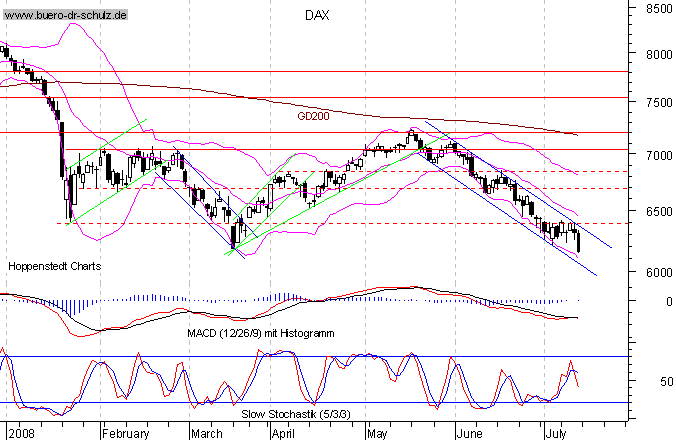The height and width of the screenshot is (440, 676).
Task: Click the DAX chart title
Action: click(x=317, y=16)
